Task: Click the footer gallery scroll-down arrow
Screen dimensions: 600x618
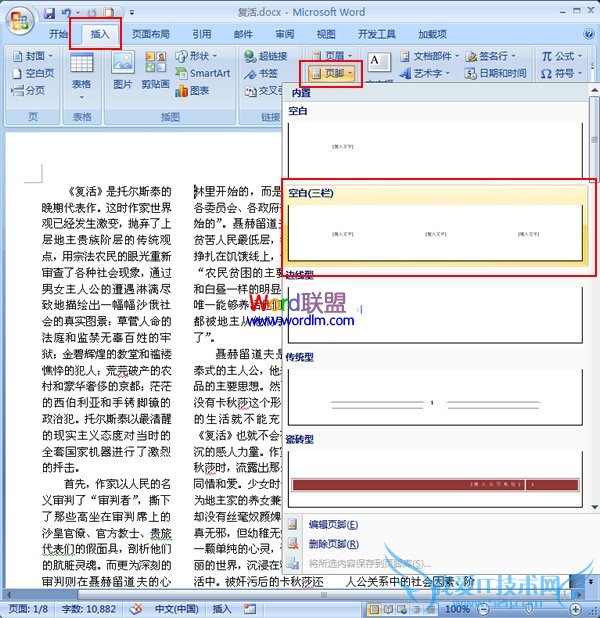Action: pos(594,507)
